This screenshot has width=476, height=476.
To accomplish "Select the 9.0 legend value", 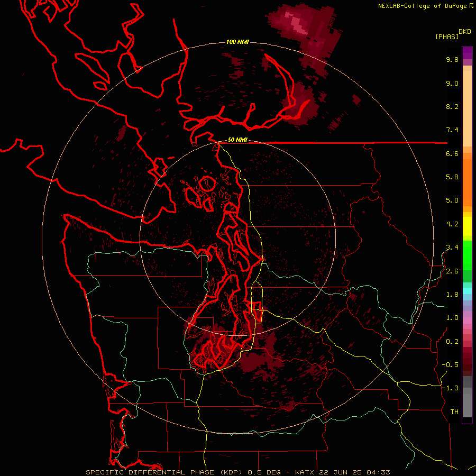I will coord(452,83).
